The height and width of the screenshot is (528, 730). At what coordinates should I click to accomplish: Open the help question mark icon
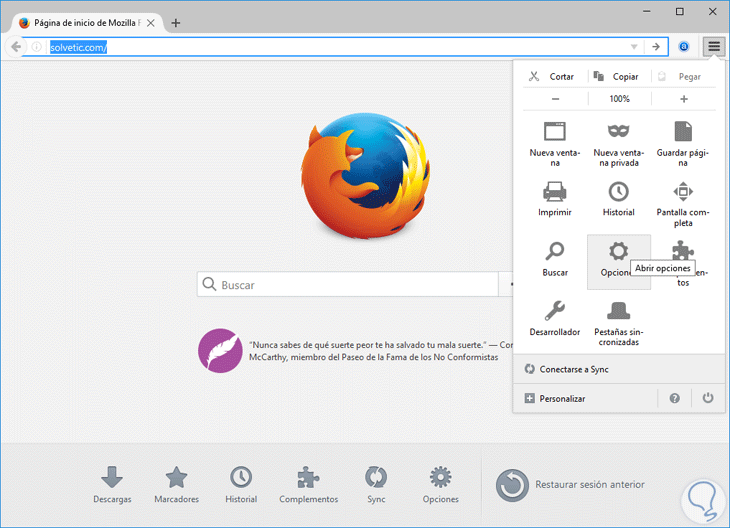coord(674,398)
